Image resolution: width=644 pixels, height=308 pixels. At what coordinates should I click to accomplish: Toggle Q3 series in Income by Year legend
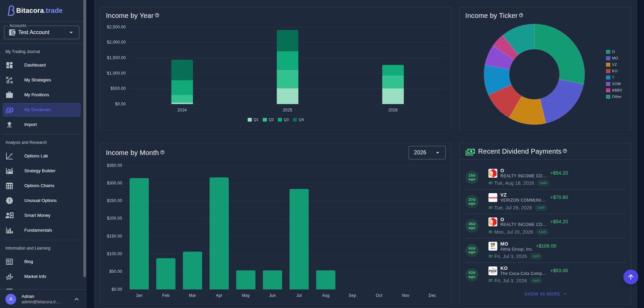[283, 120]
